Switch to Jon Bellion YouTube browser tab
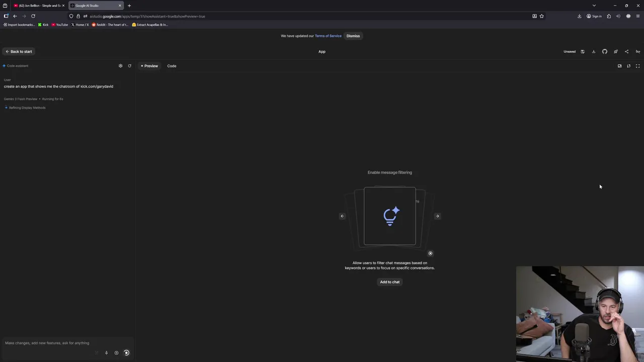 click(39, 6)
